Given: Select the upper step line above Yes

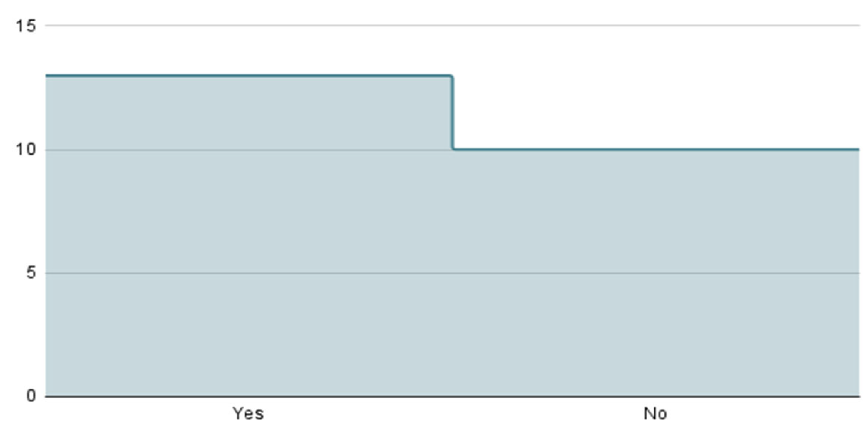Looking at the screenshot, I should [x=248, y=76].
